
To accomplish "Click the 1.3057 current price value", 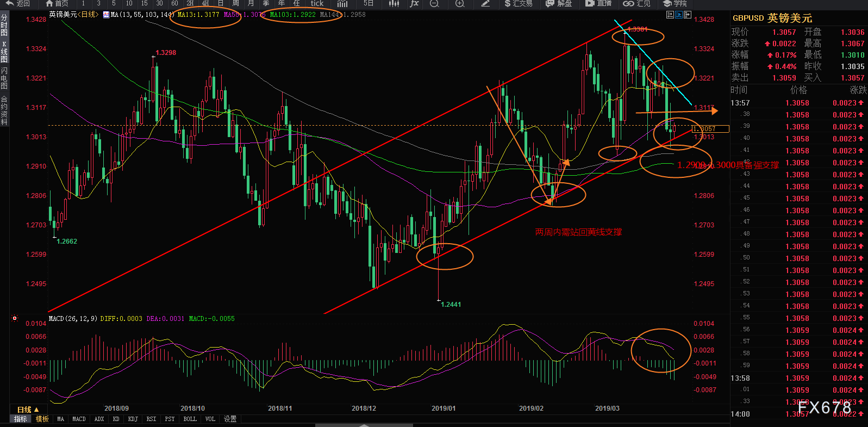I will point(784,32).
